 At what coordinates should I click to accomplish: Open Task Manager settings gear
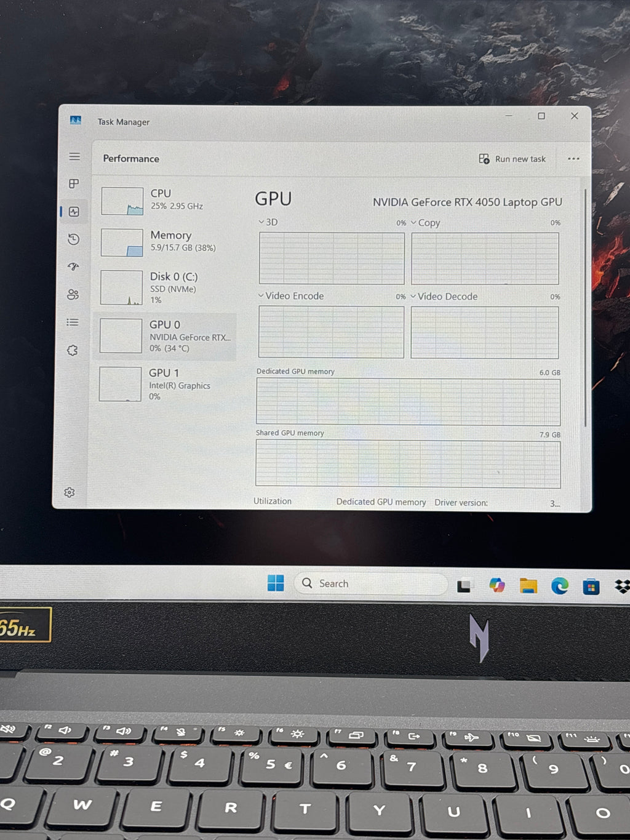70,492
